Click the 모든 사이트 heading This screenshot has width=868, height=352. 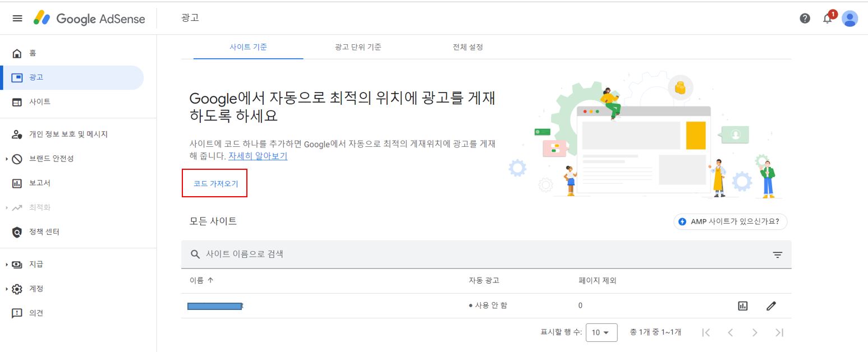click(213, 221)
